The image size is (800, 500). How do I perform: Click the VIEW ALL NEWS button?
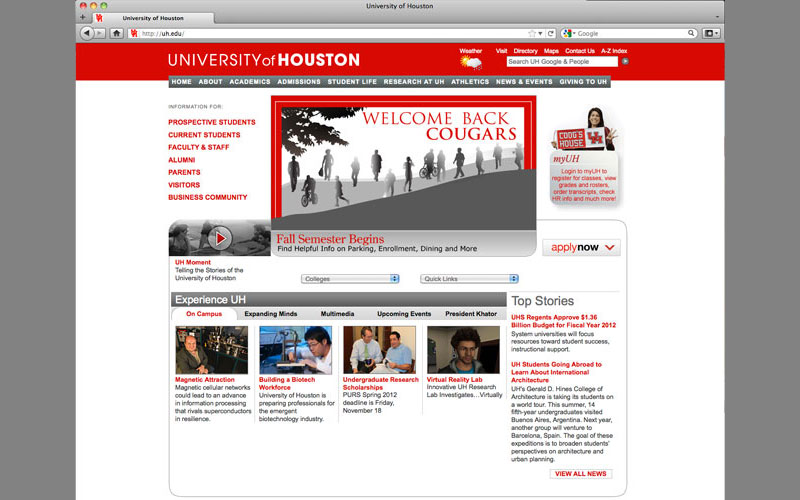coord(581,473)
